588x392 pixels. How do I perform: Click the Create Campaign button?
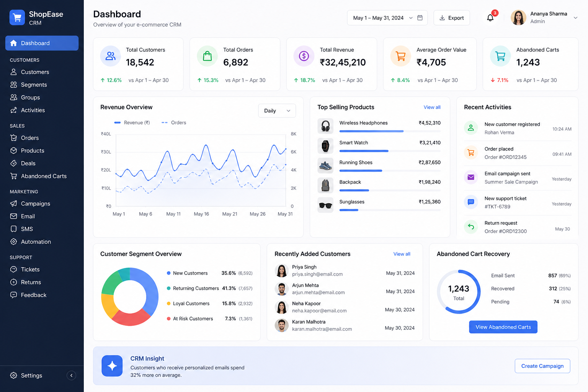[542, 366]
